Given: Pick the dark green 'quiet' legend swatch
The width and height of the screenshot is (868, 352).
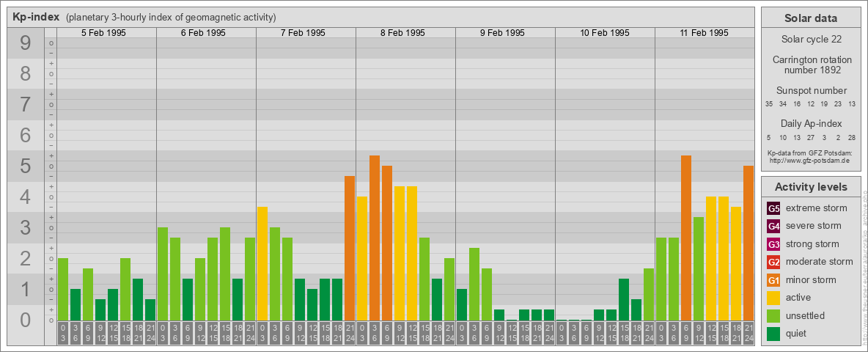Looking at the screenshot, I should click(773, 333).
